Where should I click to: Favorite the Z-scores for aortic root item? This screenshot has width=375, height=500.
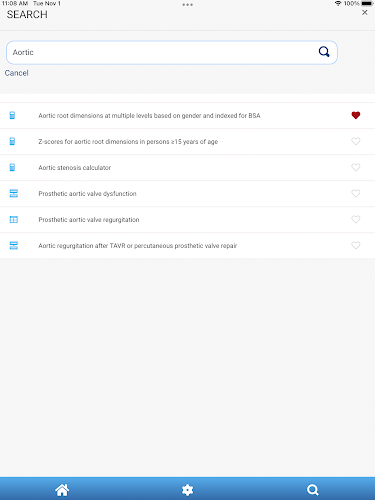point(356,141)
